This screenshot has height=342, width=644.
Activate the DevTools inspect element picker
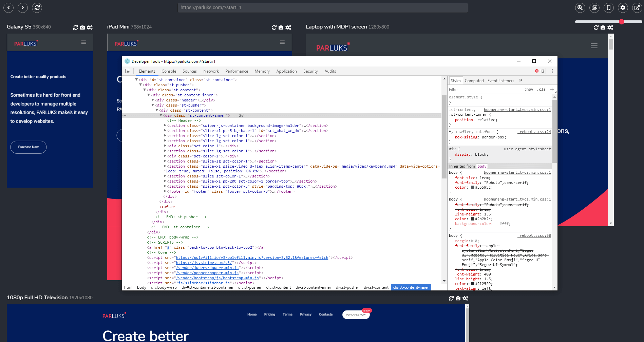click(x=128, y=71)
